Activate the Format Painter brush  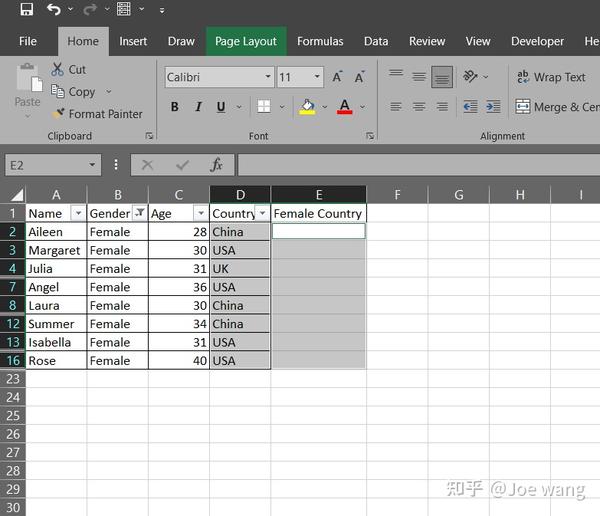[59, 113]
